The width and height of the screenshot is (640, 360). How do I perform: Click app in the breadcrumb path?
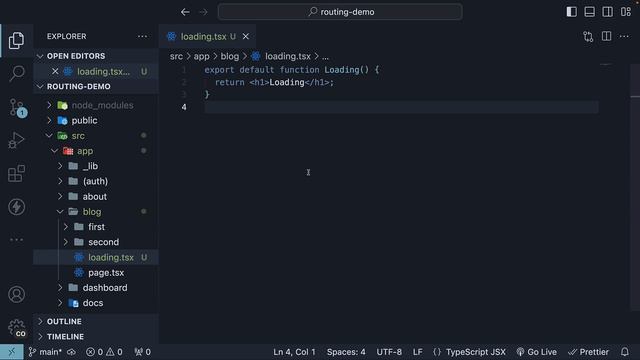click(x=202, y=56)
